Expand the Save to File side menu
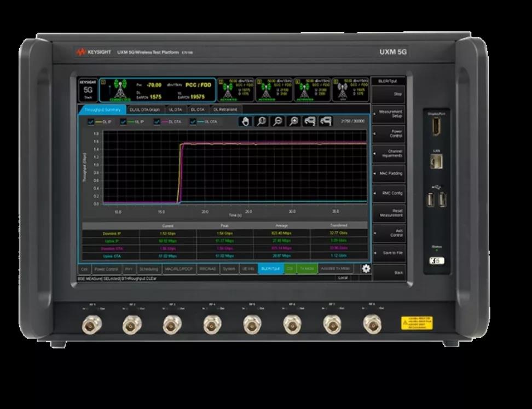 click(389, 253)
